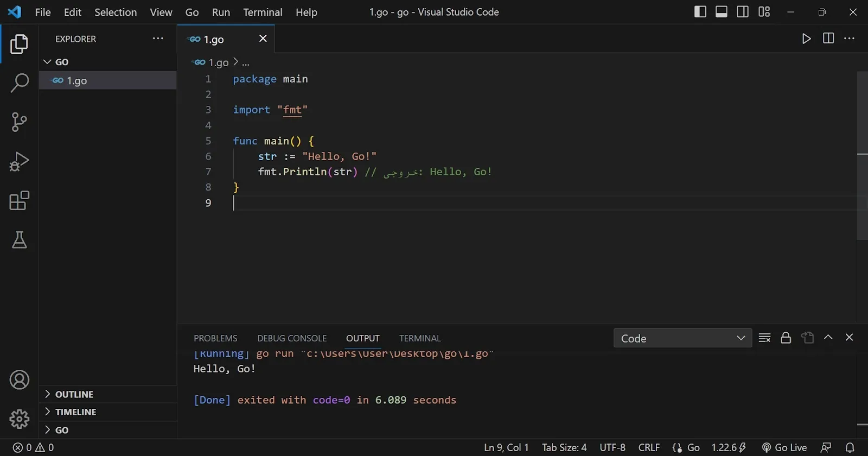Open the Testing flask icon
868x456 pixels.
tap(19, 239)
